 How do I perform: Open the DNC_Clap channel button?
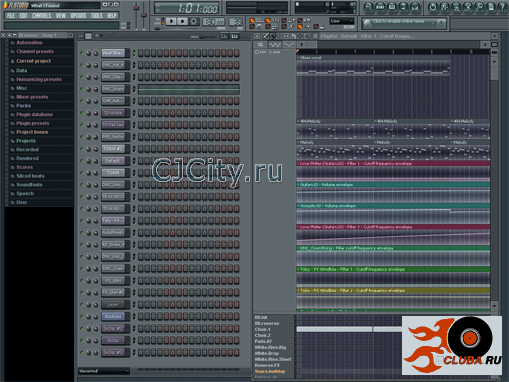pyautogui.click(x=113, y=77)
